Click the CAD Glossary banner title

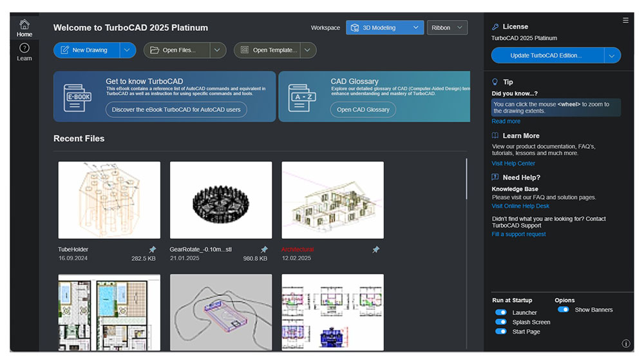click(x=354, y=81)
